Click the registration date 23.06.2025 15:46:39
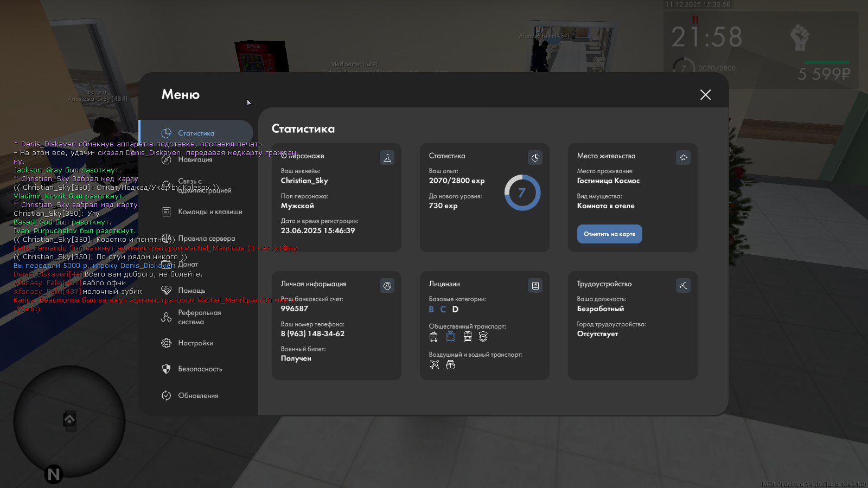The width and height of the screenshot is (868, 488). 318,230
